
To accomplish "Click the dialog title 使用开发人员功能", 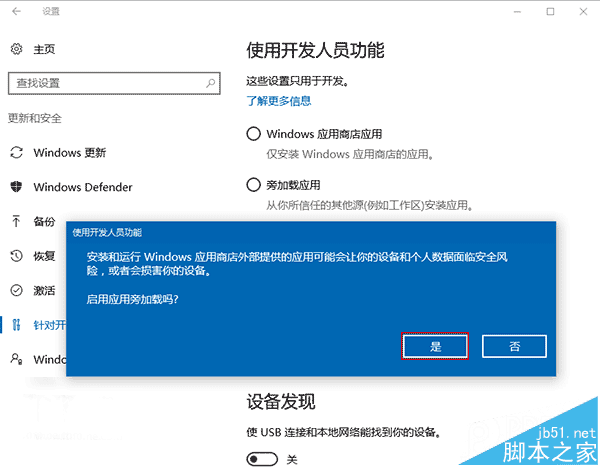I will (x=107, y=232).
